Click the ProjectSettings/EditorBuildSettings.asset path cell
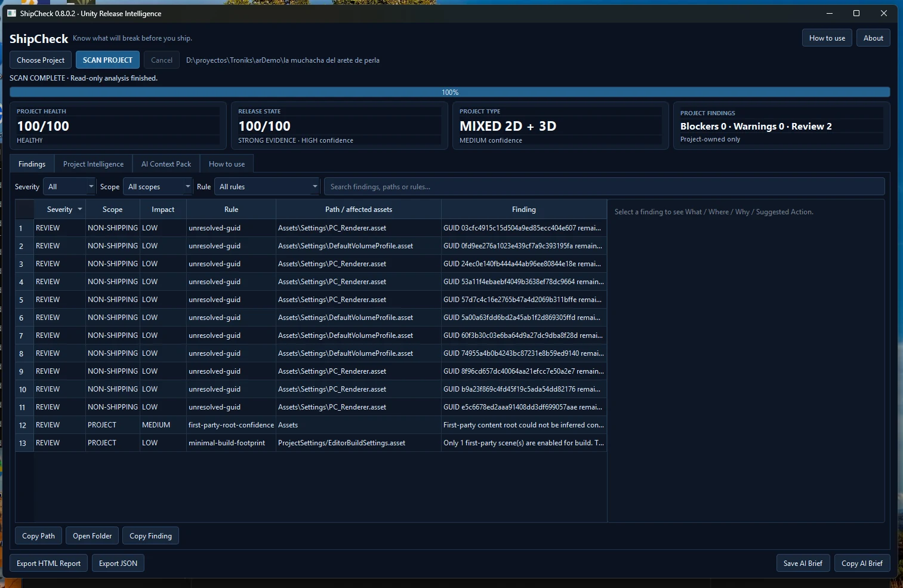Screen dimensions: 903x588 click(x=359, y=443)
